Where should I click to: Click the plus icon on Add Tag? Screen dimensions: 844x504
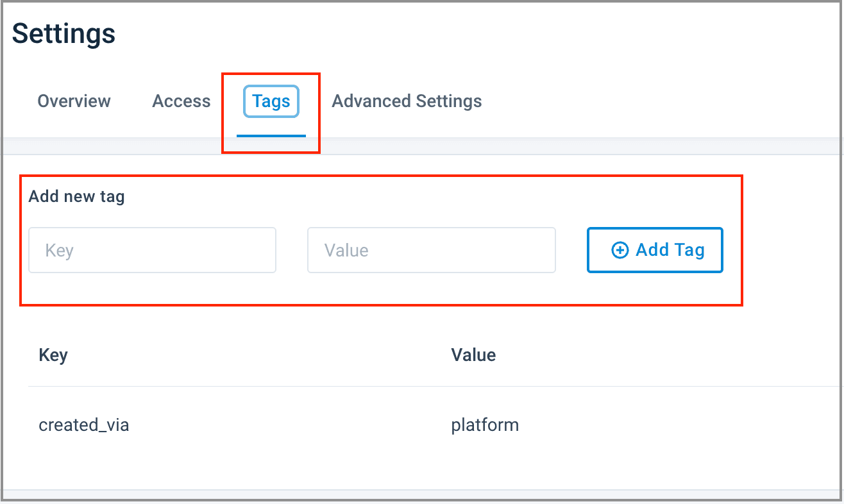tap(620, 250)
